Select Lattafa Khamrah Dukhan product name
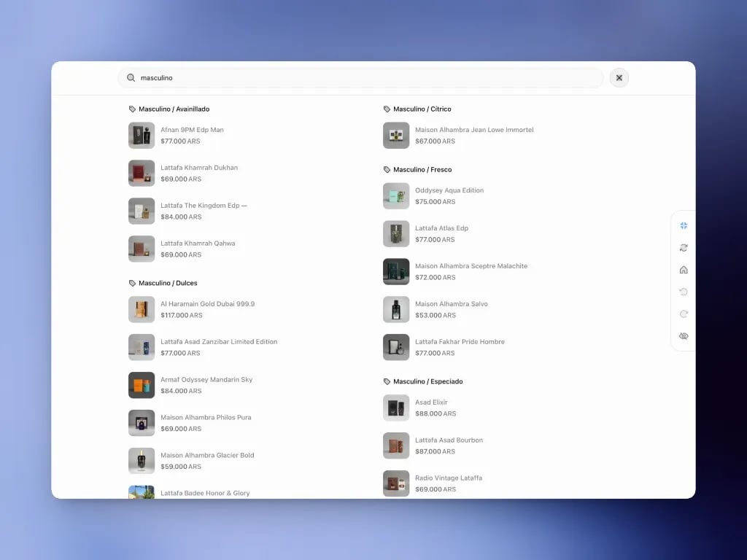 click(x=199, y=168)
